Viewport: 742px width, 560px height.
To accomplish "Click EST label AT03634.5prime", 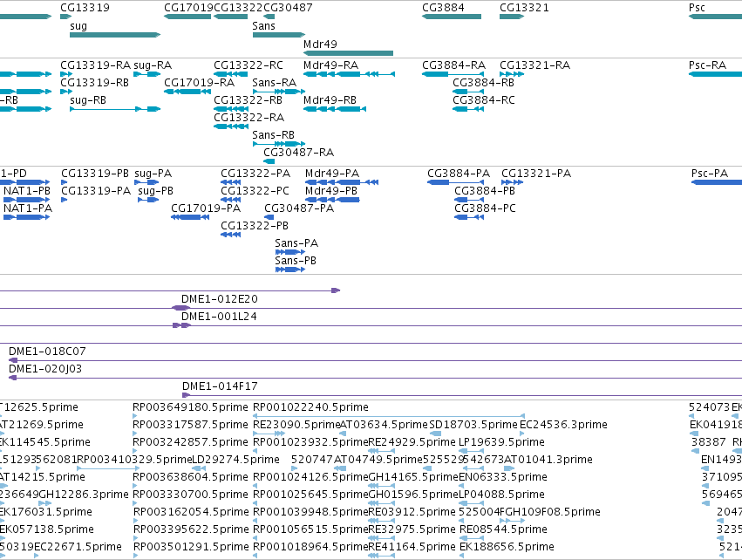I will click(x=384, y=425).
